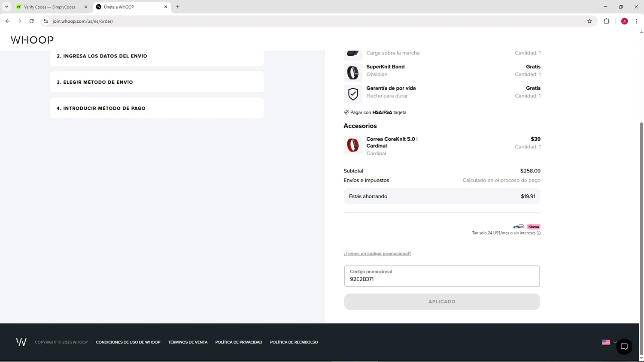644x362 pixels.
Task: Click the Affirm financing logo
Action: (x=519, y=226)
